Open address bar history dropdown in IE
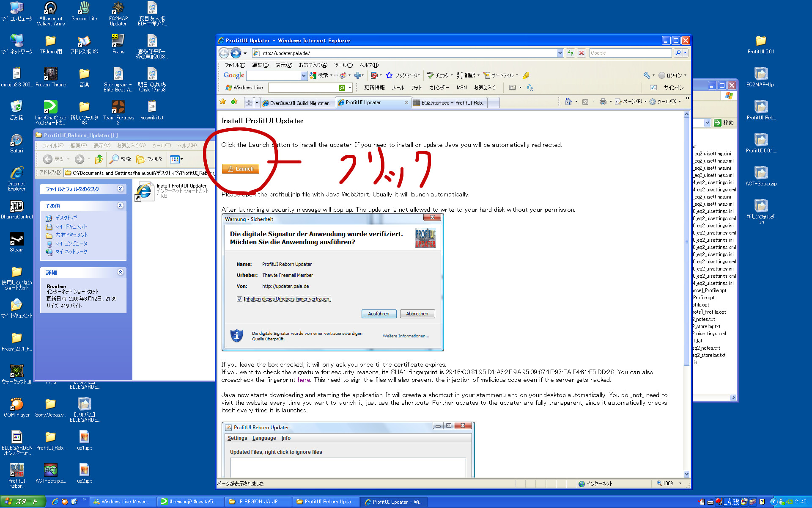This screenshot has width=812, height=508. 560,53
